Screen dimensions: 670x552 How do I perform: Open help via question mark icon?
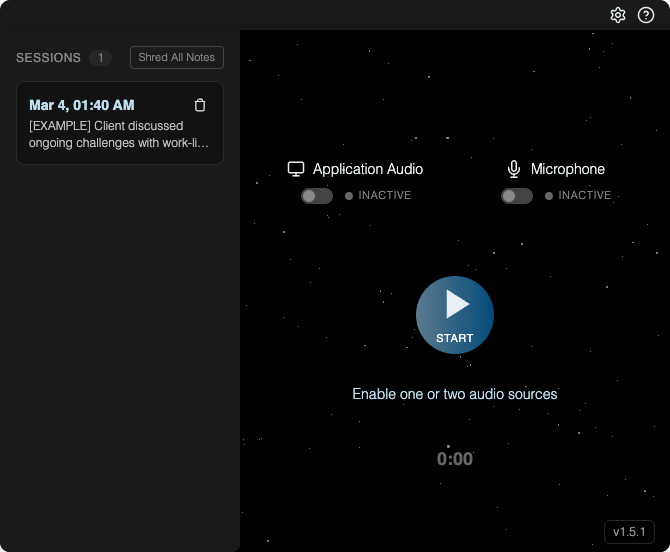(x=646, y=15)
